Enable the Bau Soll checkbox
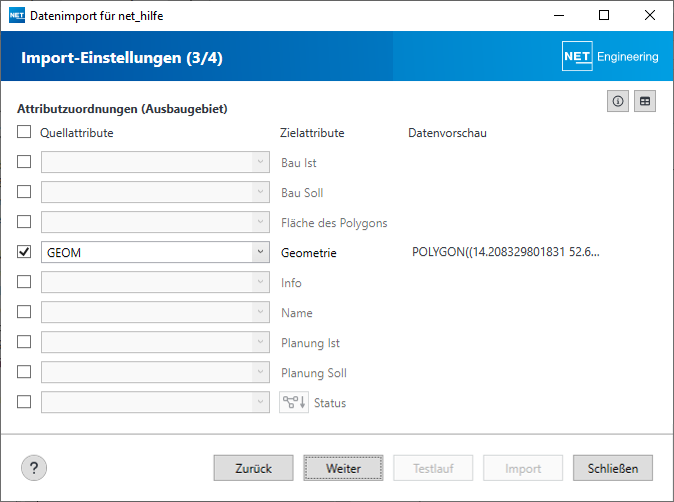Viewport: 674px width, 502px height. coord(24,192)
